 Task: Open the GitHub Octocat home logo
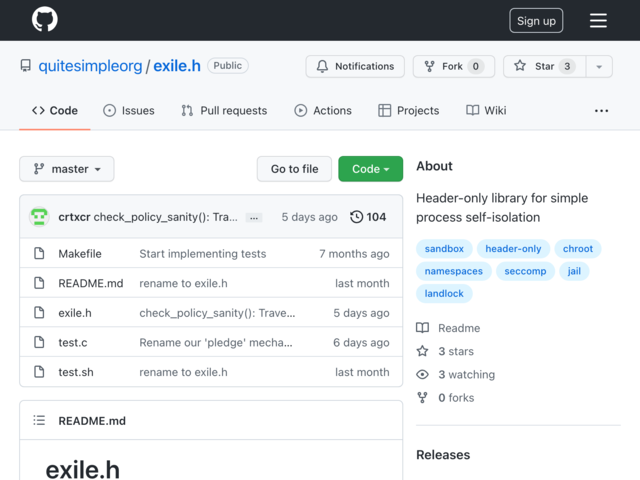(44, 19)
